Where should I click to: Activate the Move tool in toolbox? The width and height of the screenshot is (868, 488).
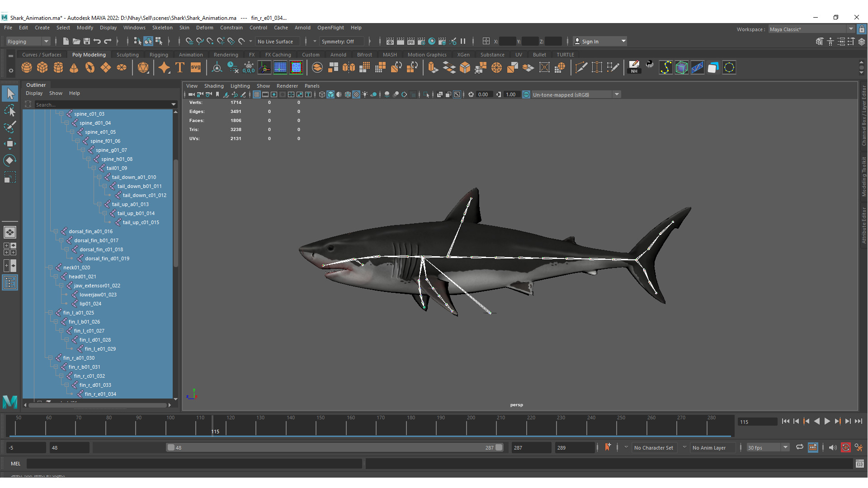(9, 144)
